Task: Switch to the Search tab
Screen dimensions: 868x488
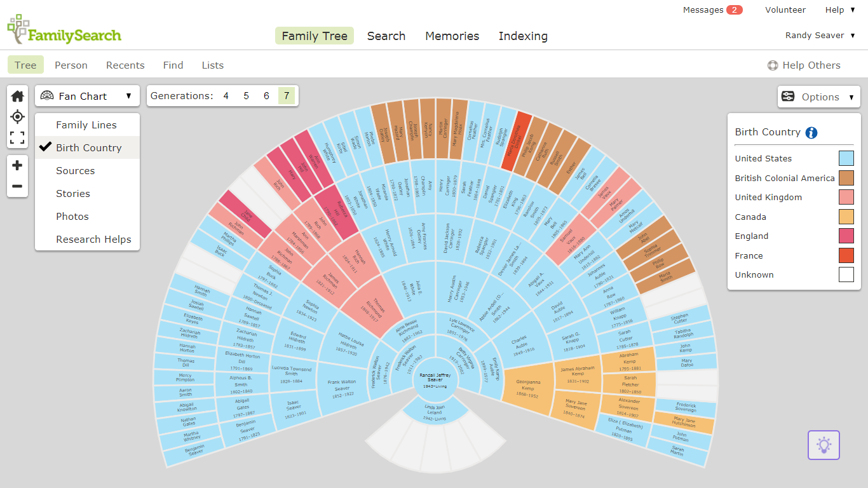Action: tap(386, 36)
